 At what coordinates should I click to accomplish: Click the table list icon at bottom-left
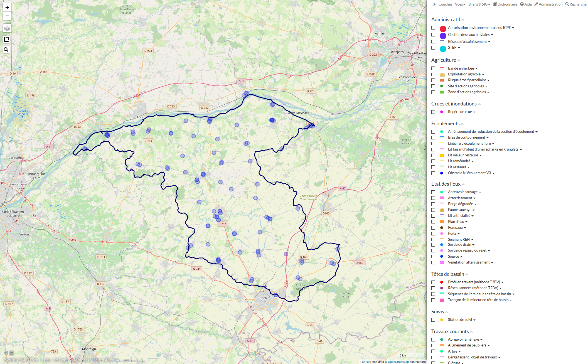(x=12, y=353)
